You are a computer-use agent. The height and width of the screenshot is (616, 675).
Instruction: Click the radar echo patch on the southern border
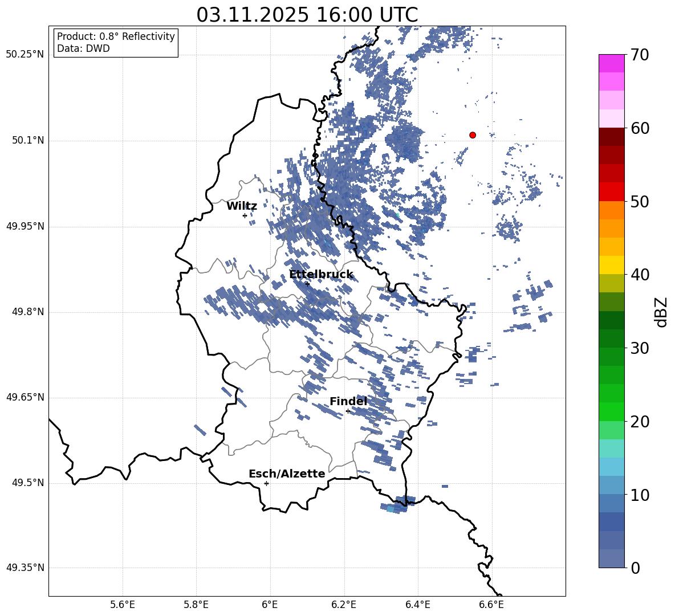(399, 504)
